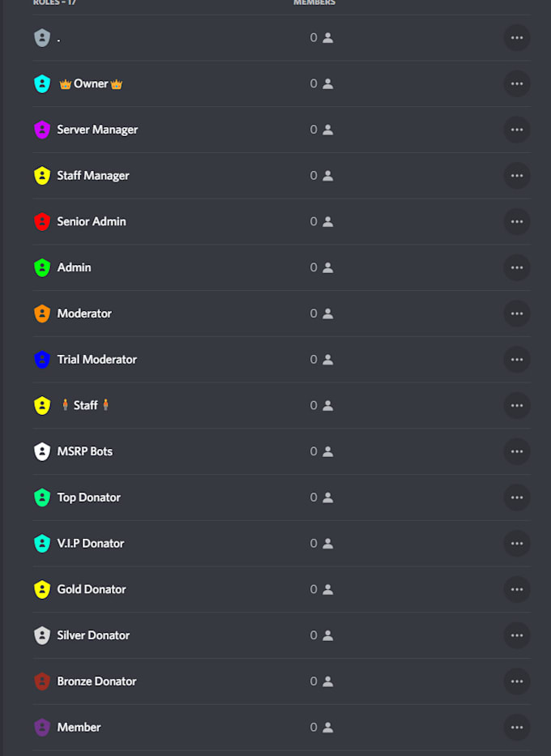Click the member count beside V.I.P Donator
This screenshot has width=551, height=756.
[321, 544]
